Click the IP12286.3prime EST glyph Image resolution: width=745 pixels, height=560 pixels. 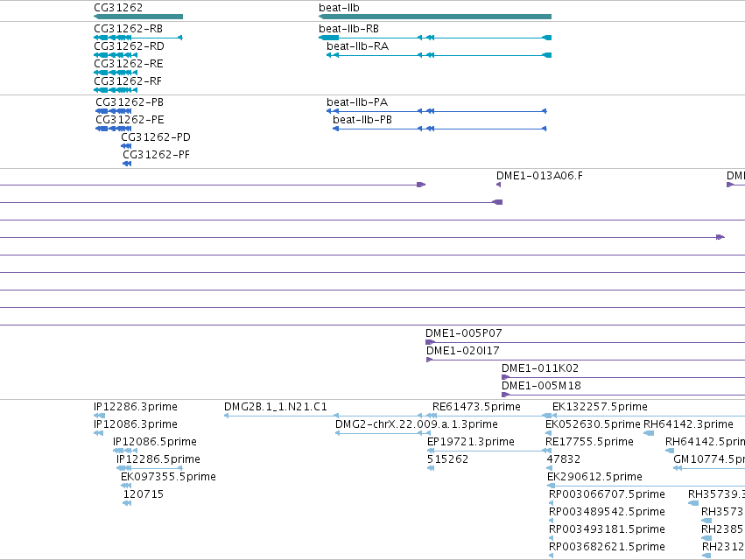click(99, 416)
